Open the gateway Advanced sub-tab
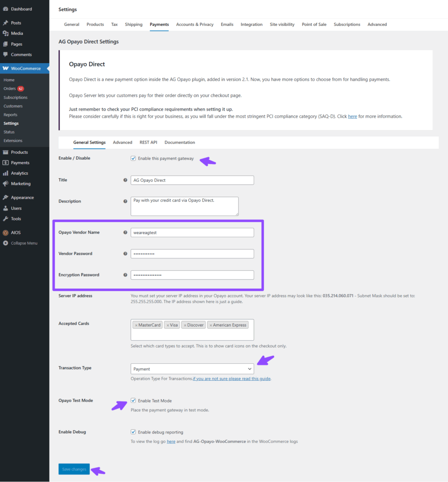 click(x=122, y=142)
